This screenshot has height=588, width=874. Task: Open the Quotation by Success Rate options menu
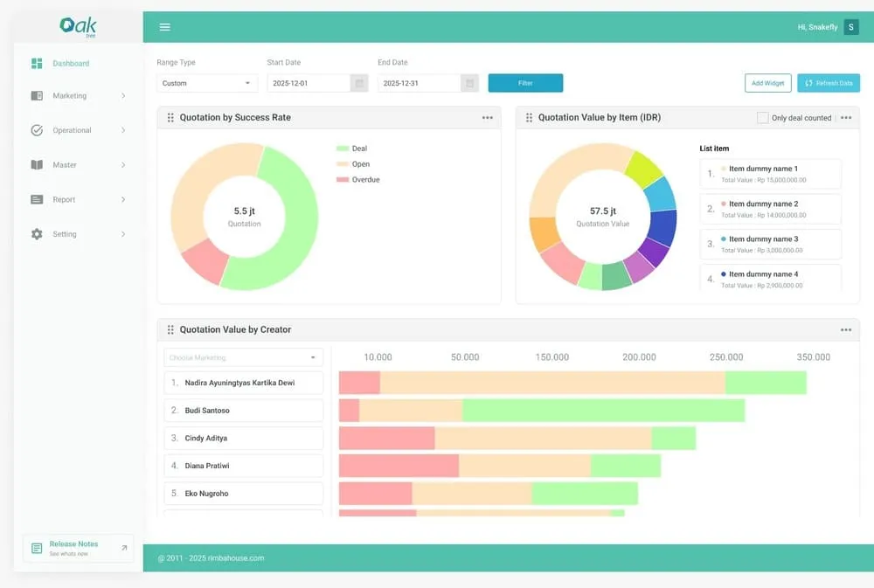coord(488,117)
